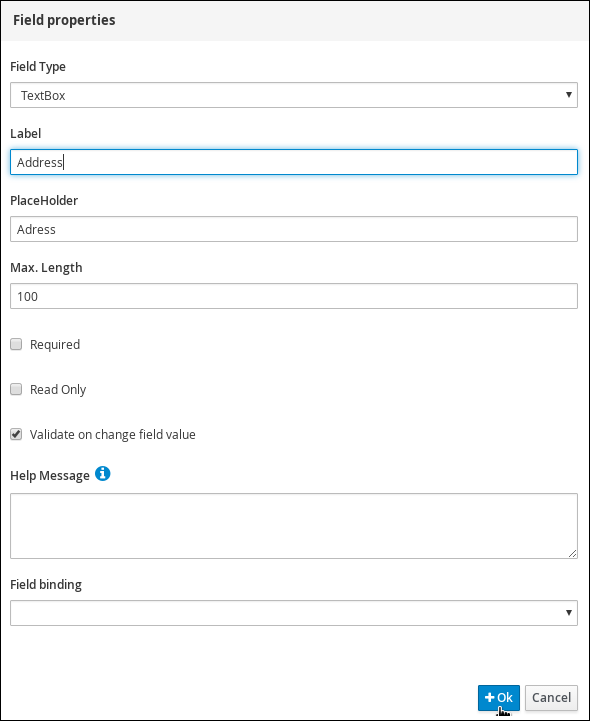This screenshot has height=721, width=590.
Task: Cancel the field properties dialog
Action: pyautogui.click(x=551, y=698)
